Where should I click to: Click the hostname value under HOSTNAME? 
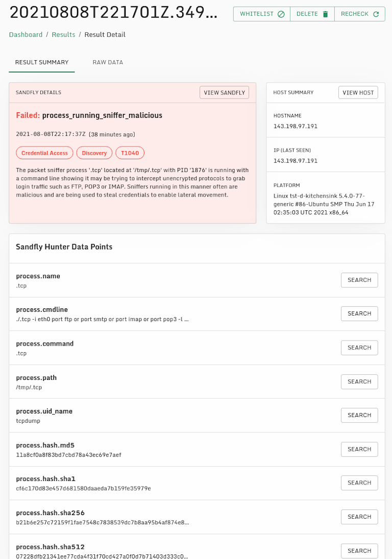296,126
